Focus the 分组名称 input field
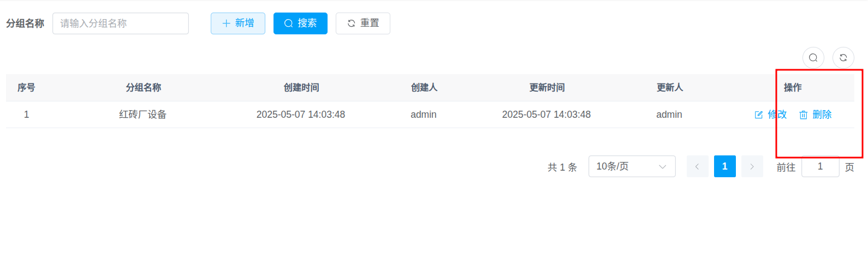Viewport: 868px width, 259px height. click(121, 23)
